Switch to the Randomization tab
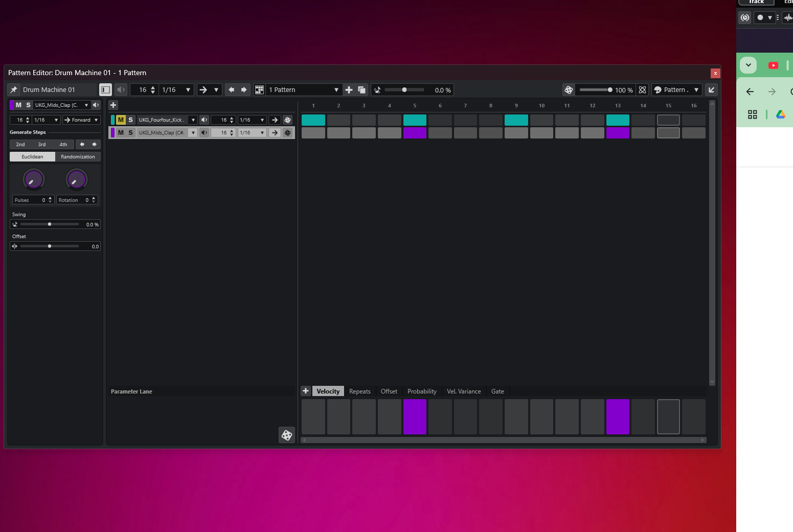Viewport: 793px width, 532px height. coord(78,157)
